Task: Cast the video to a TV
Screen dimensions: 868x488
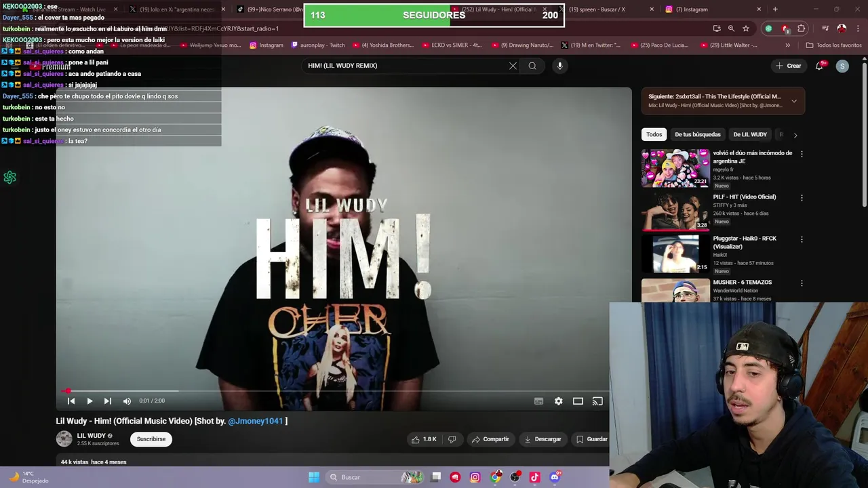Action: pos(597,401)
